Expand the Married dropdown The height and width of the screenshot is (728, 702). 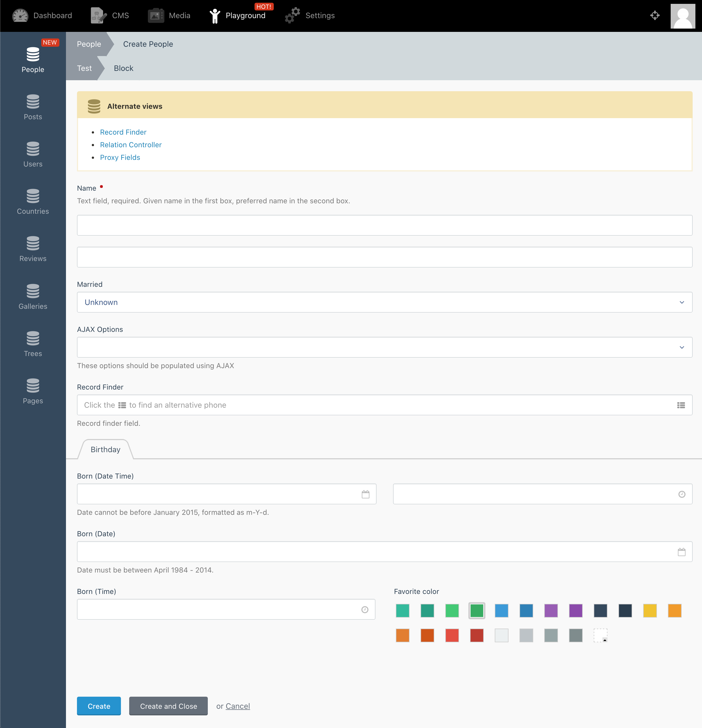(384, 302)
